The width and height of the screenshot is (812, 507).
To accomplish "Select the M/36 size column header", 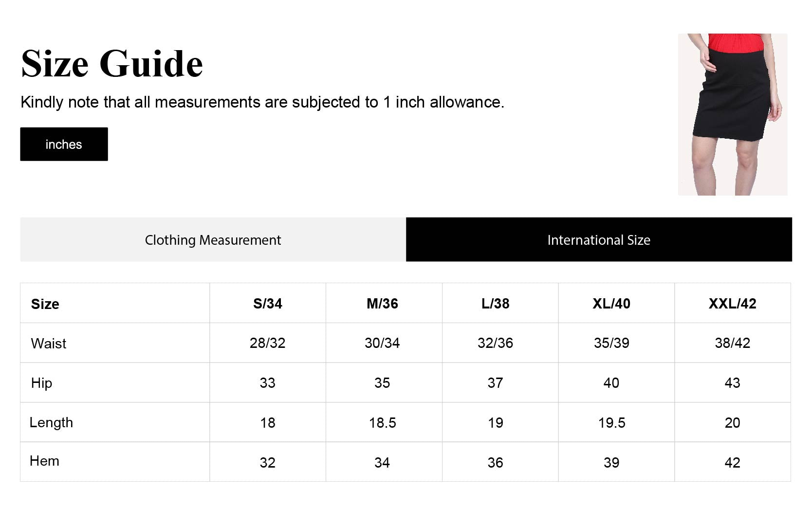I will coord(382,303).
